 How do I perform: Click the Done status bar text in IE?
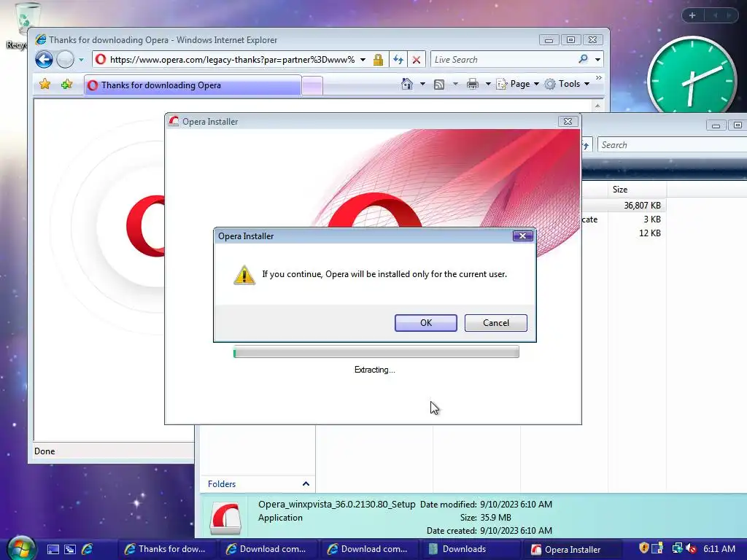(44, 451)
